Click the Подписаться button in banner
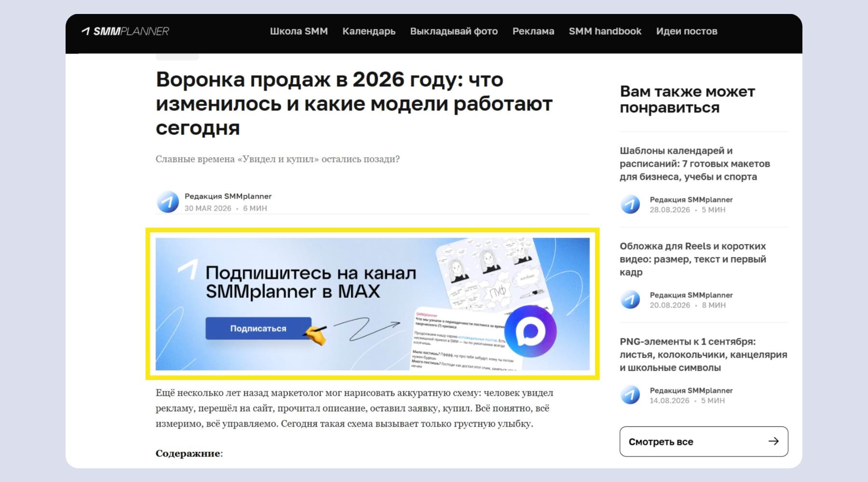The image size is (868, 482). pyautogui.click(x=258, y=328)
